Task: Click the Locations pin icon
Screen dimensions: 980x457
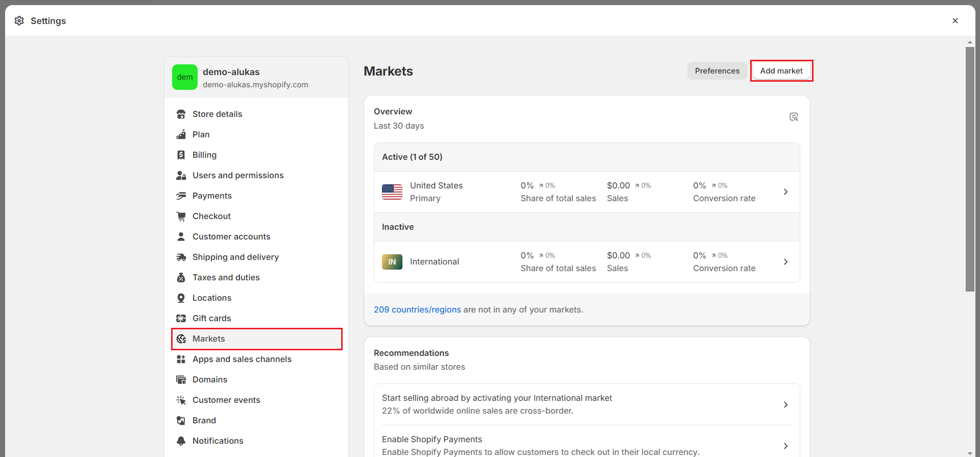Action: coord(181,298)
